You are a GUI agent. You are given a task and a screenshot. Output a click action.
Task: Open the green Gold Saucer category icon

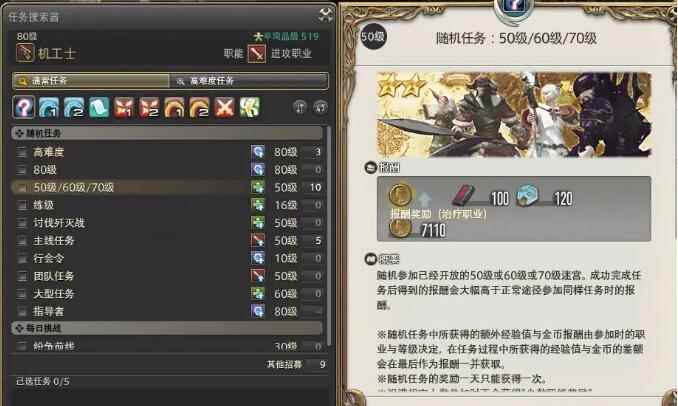(249, 107)
